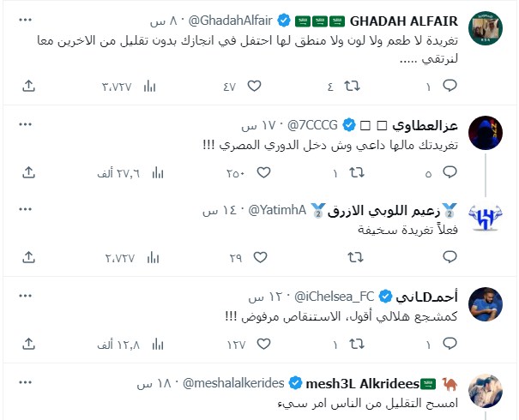Like the tweet by @7CCCG
Image resolution: width=519 pixels, height=420 pixels.
tap(254, 172)
